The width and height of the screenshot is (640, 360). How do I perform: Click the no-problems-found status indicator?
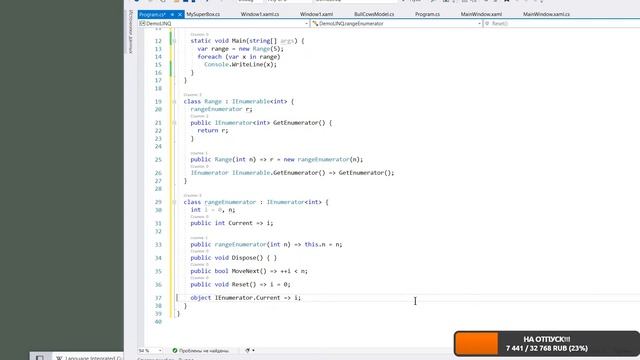pos(200,350)
